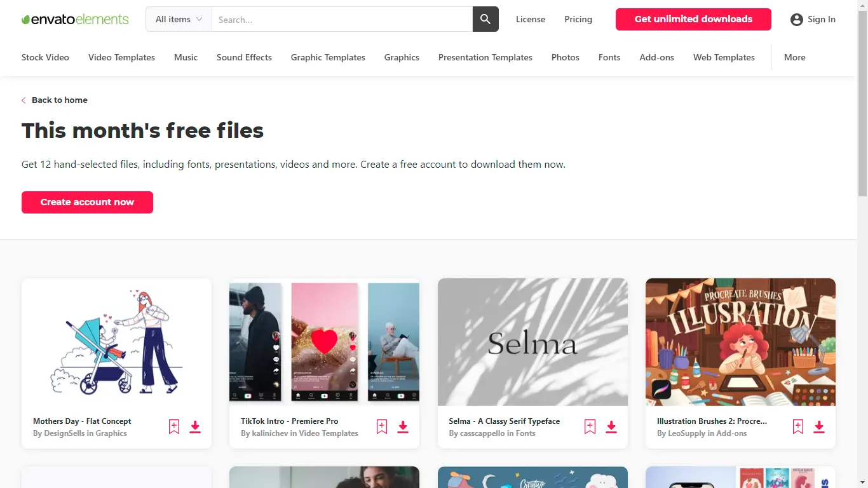Open the Graphics category
The width and height of the screenshot is (868, 488).
[x=402, y=57]
